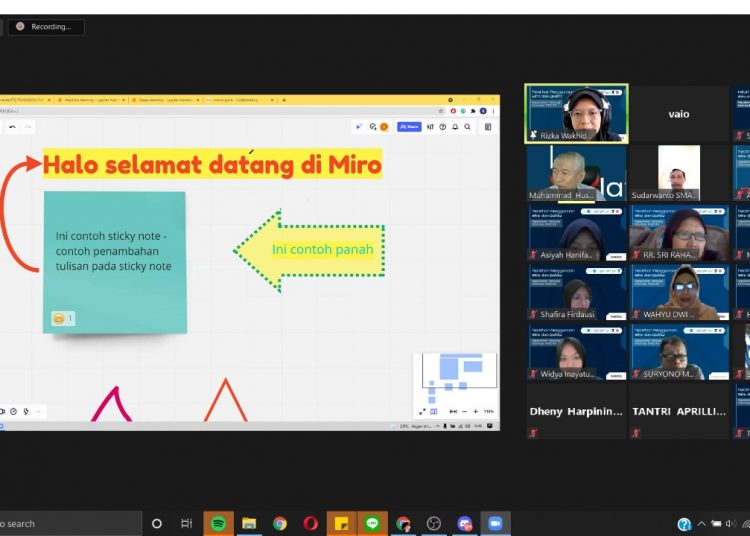Click the Miro video chat camera icon
The width and height of the screenshot is (750, 536).
click(2, 411)
